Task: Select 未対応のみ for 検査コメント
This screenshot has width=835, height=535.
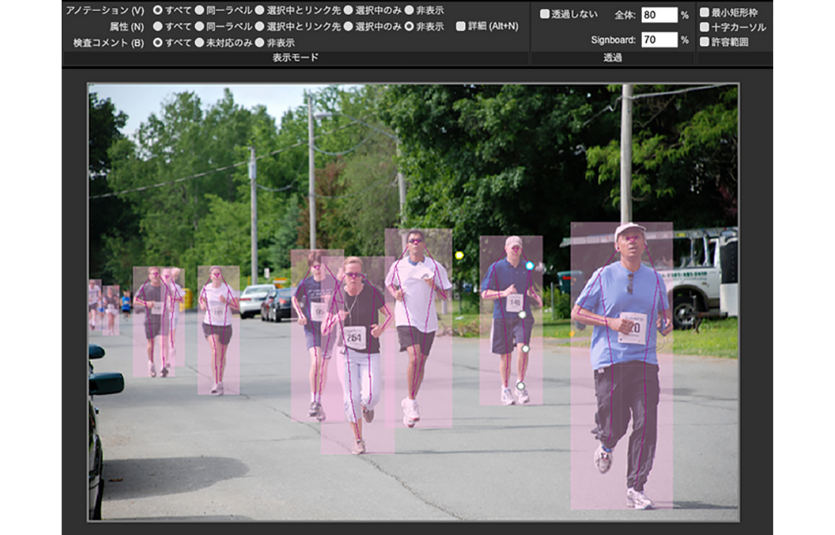Action: click(x=200, y=43)
